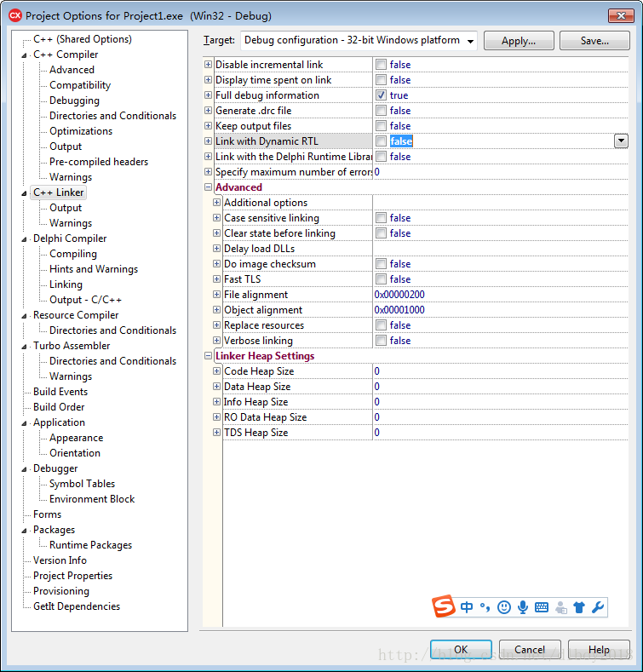Open the IME wrench tools icon

(x=598, y=607)
